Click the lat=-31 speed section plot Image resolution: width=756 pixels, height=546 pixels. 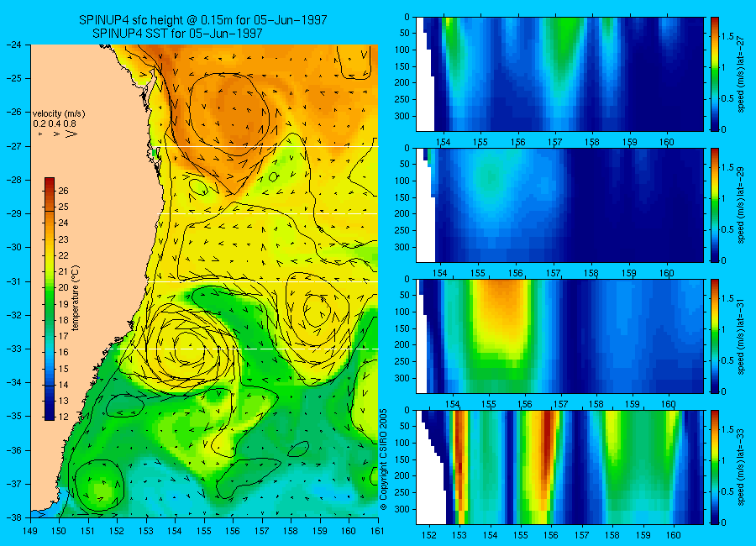(559, 336)
